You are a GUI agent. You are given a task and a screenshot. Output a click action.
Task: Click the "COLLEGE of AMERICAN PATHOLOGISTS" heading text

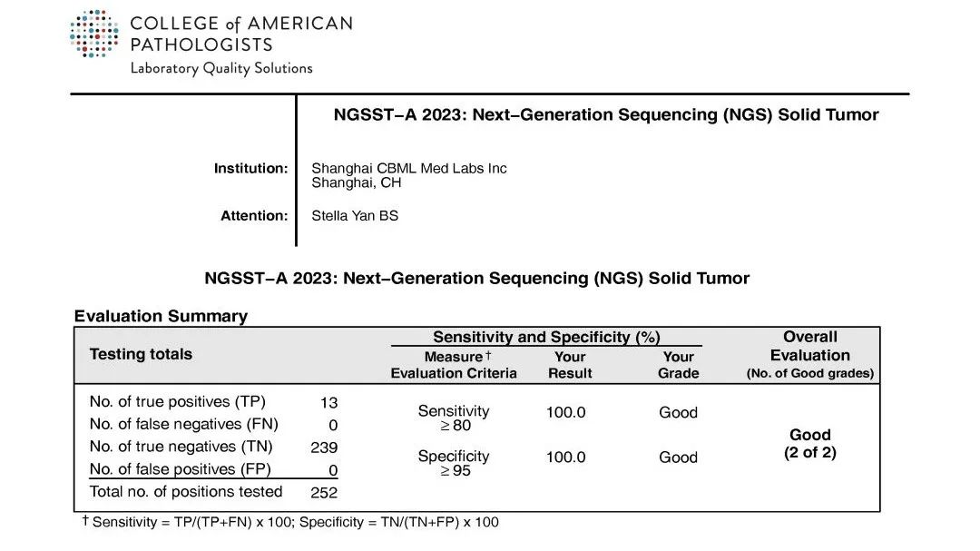coord(240,34)
